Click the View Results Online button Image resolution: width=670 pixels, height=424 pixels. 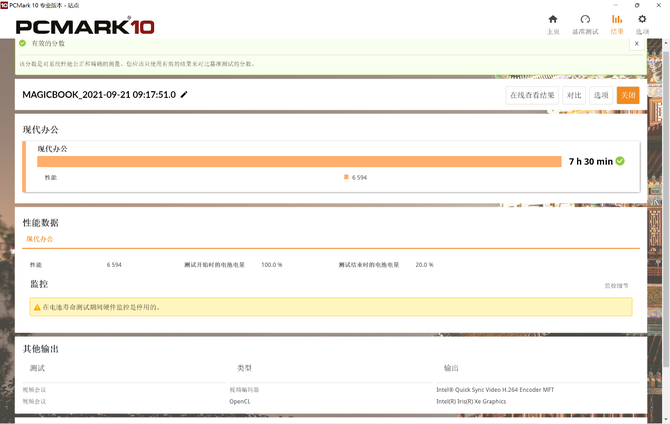(532, 95)
